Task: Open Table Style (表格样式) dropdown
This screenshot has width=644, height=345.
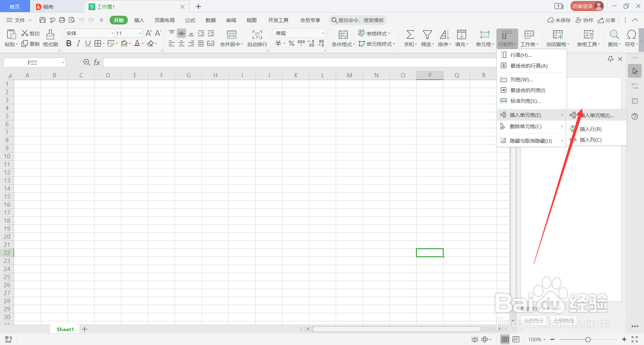Action: click(x=374, y=33)
